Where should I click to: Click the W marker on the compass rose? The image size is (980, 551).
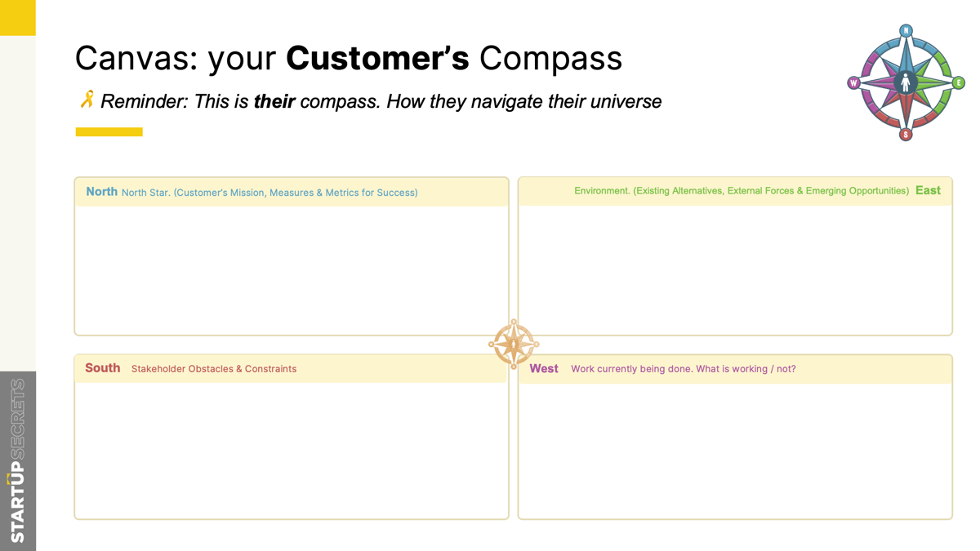point(853,82)
